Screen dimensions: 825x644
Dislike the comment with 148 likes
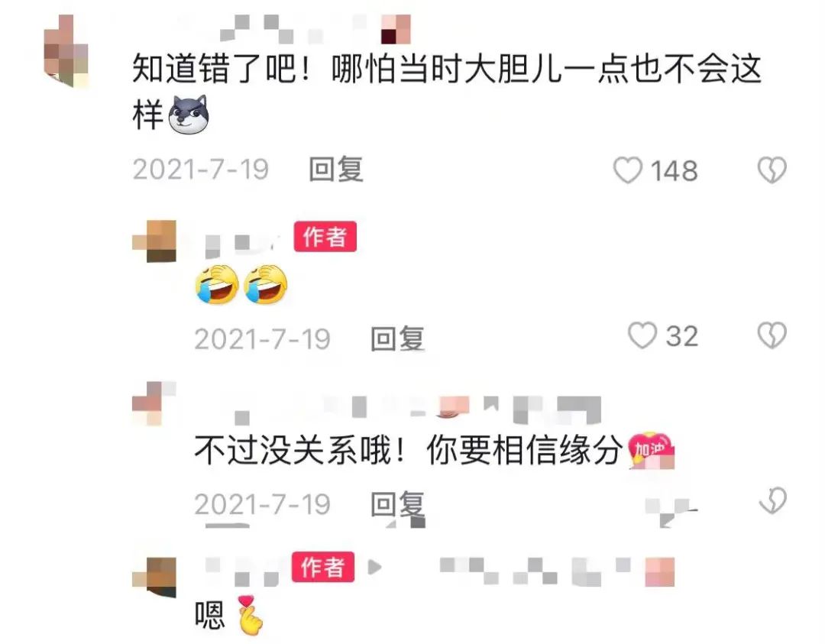click(x=772, y=170)
